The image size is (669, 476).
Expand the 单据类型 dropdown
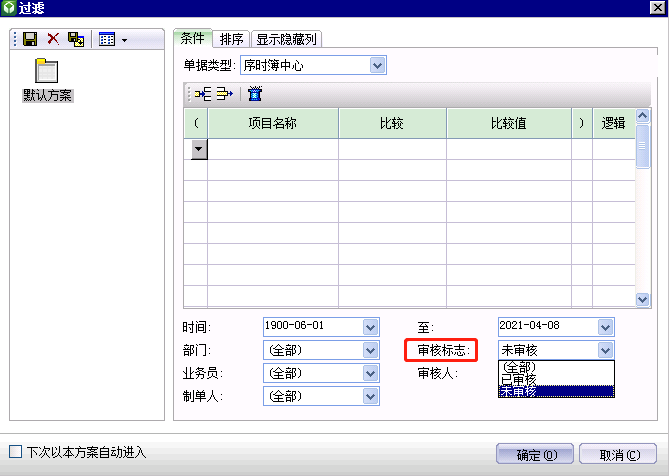[377, 65]
